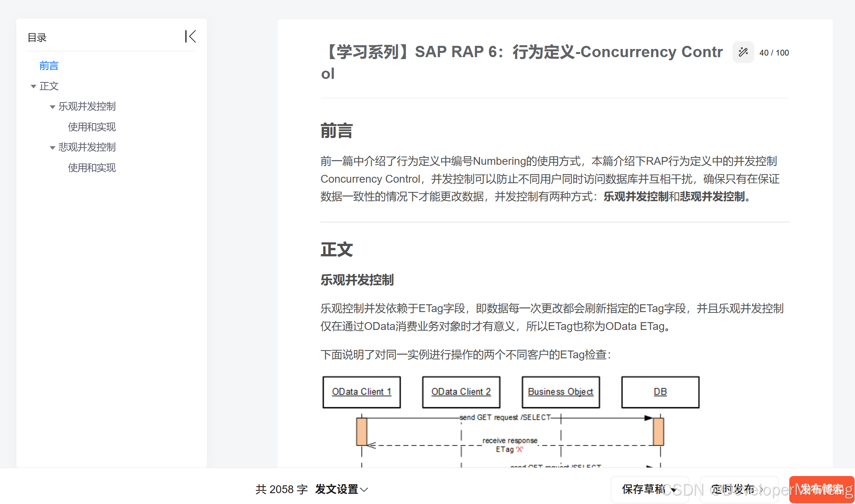Viewport: 855px width, 504px height.
Task: Click the Business Object diagram box
Action: pos(560,392)
